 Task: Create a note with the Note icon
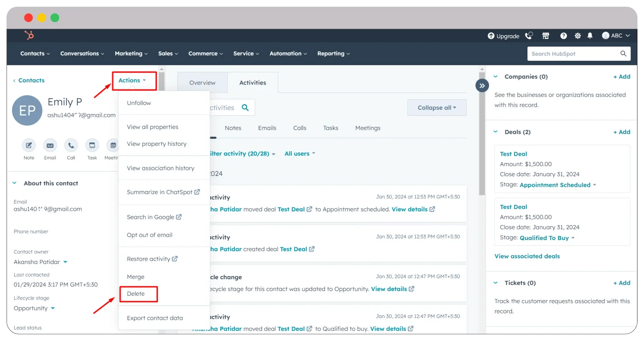click(29, 145)
